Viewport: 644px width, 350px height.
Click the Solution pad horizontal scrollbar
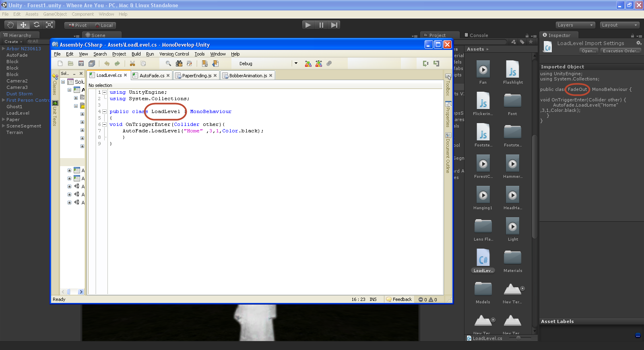(x=72, y=292)
